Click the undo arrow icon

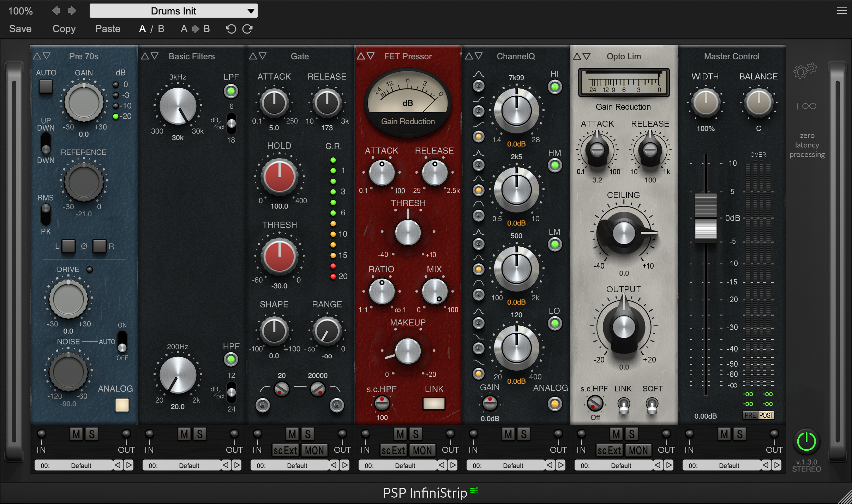(231, 29)
